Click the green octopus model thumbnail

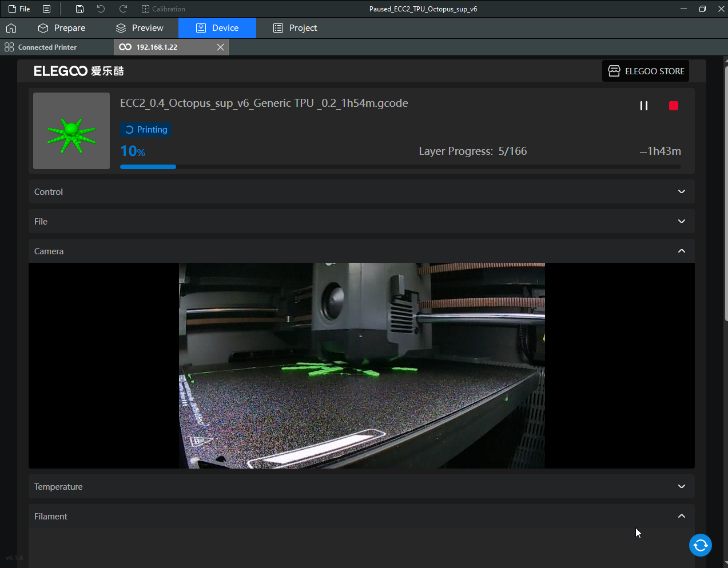click(x=71, y=131)
